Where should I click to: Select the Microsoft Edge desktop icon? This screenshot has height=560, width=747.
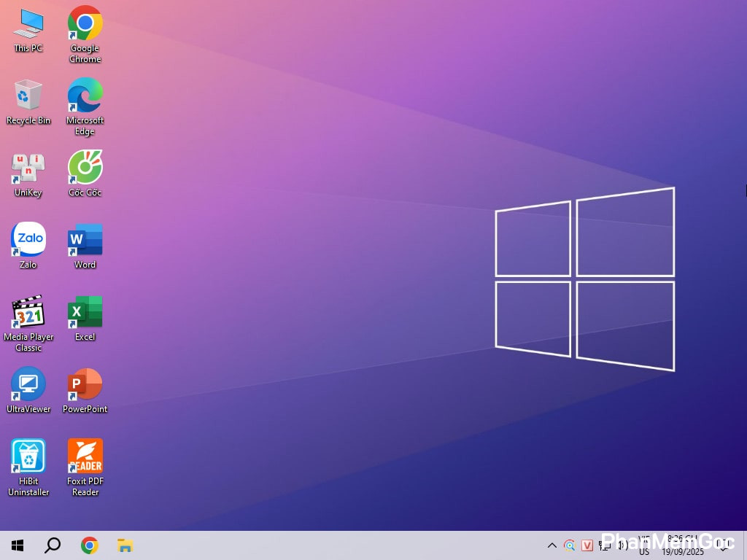[85, 96]
